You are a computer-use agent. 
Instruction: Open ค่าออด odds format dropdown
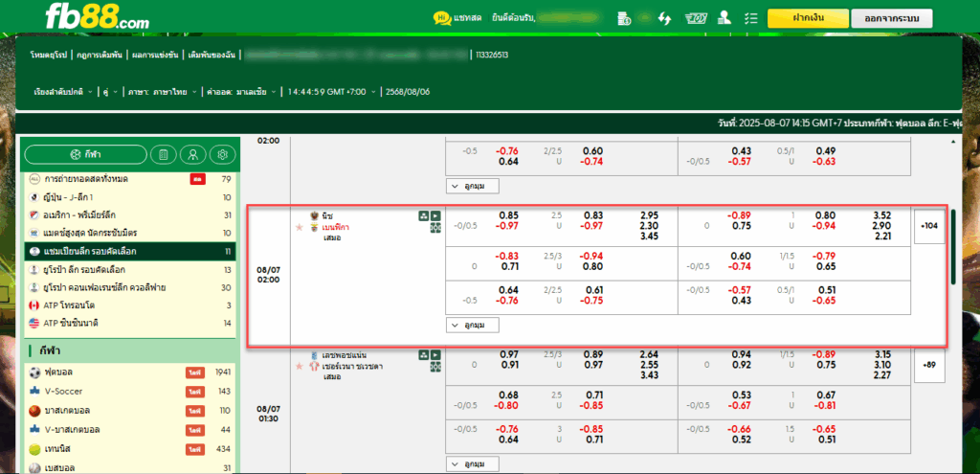(242, 92)
